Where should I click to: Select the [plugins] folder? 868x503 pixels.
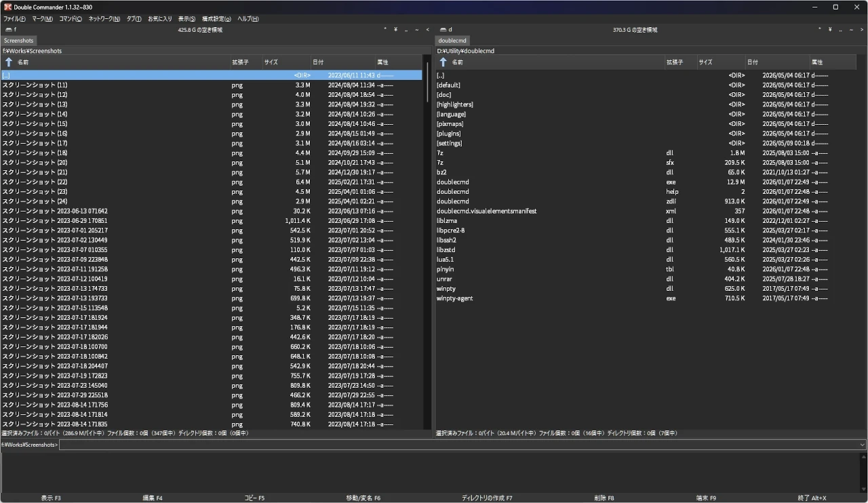point(646,134)
